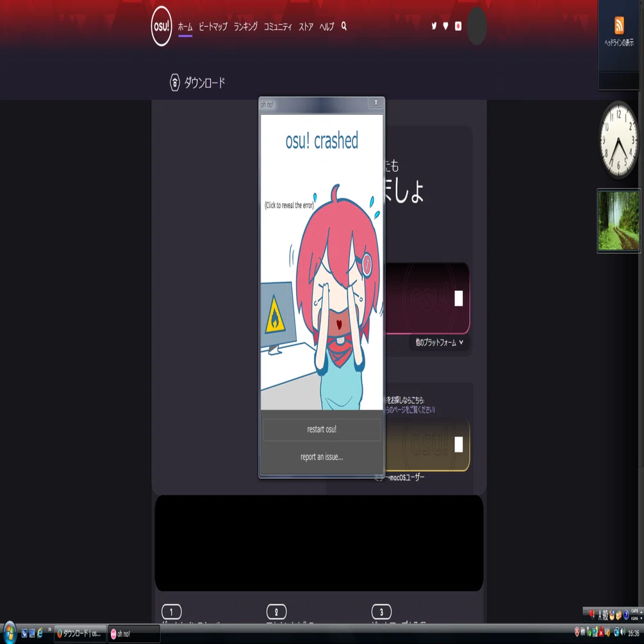Click the RSS feed headlines gadget icon
Image resolution: width=644 pixels, height=644 pixels.
click(619, 26)
